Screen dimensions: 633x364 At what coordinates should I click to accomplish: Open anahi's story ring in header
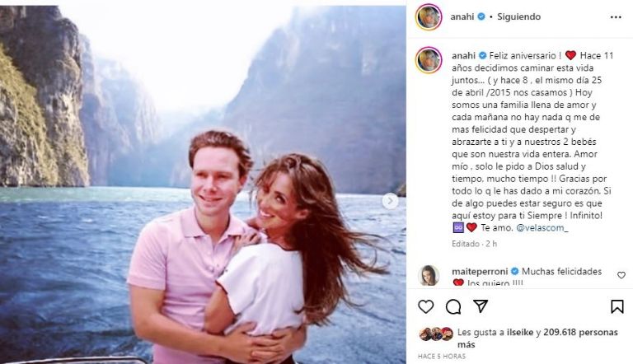point(429,17)
